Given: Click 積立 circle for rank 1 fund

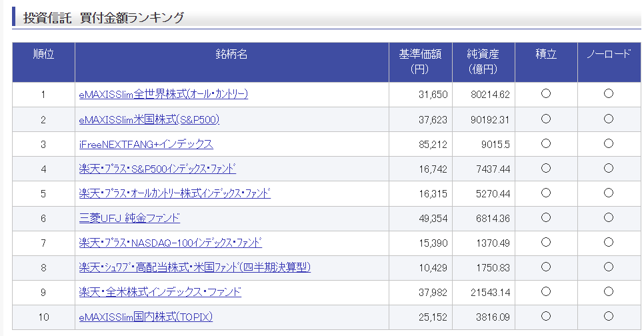Looking at the screenshot, I should [x=546, y=94].
